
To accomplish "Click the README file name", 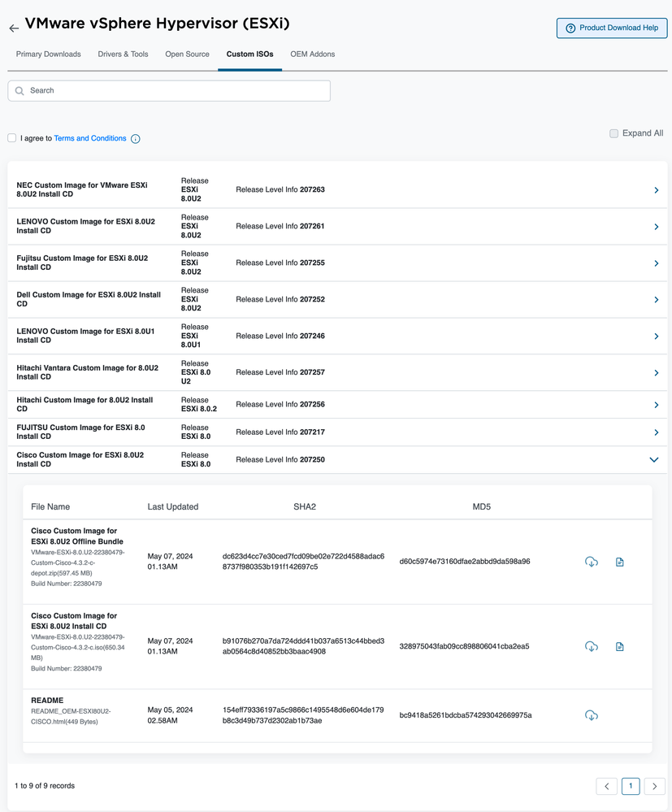I will click(x=47, y=700).
